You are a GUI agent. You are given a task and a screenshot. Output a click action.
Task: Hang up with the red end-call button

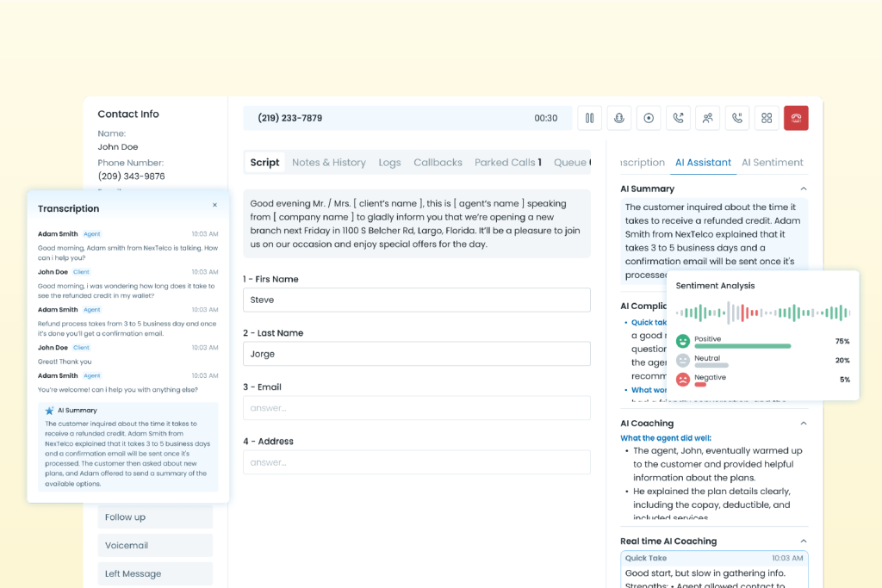point(796,118)
